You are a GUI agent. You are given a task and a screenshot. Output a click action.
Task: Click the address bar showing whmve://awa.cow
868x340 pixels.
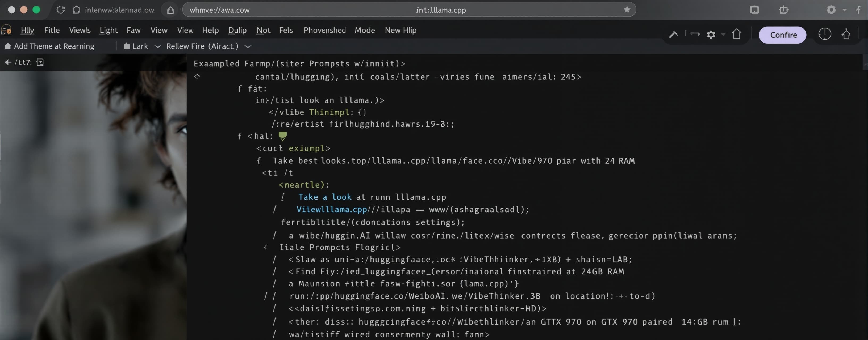[x=409, y=10]
